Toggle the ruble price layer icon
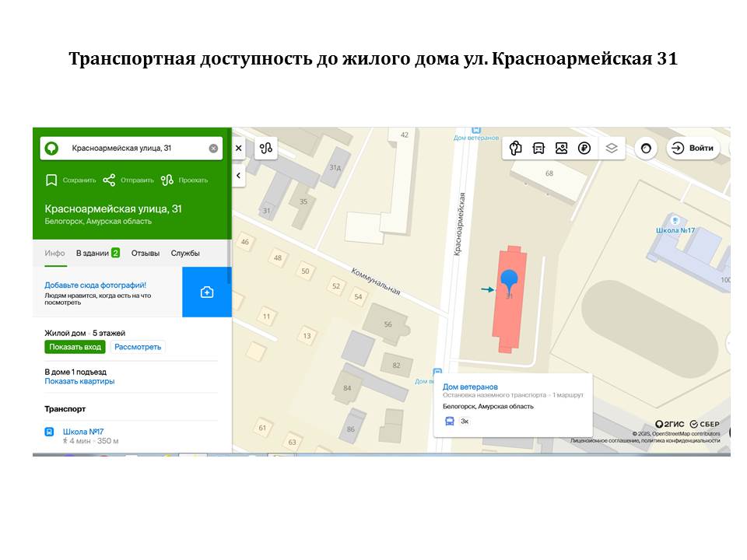This screenshot has height=560, width=747. (x=584, y=148)
